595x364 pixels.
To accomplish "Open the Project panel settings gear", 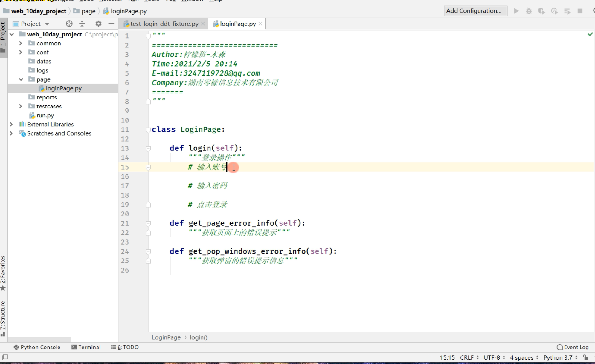I will [98, 24].
